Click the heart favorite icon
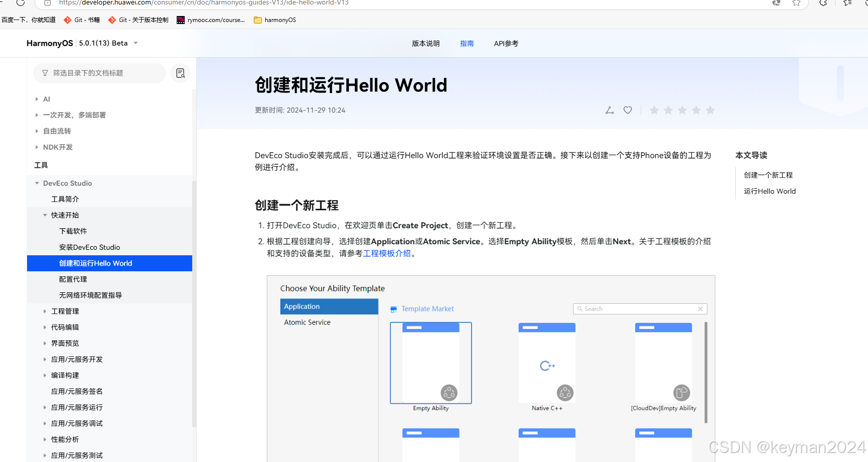Viewport: 868px width, 462px height. pos(628,110)
